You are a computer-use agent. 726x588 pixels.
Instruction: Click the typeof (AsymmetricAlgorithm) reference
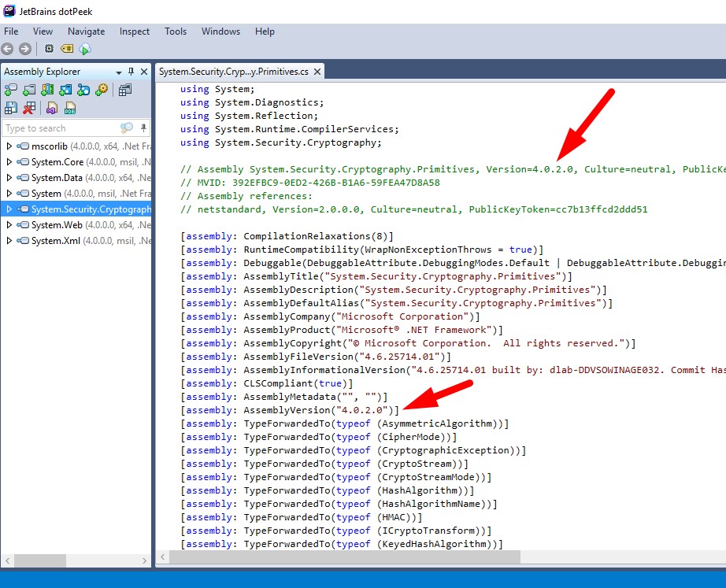(x=419, y=423)
